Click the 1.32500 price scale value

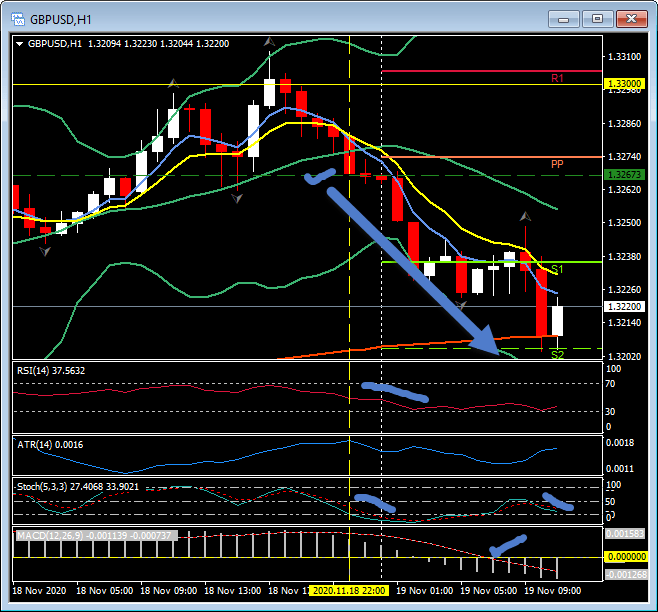click(x=625, y=222)
